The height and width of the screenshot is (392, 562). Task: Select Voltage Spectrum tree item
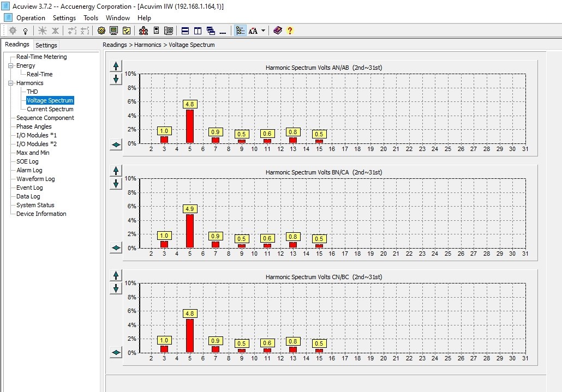click(x=50, y=101)
